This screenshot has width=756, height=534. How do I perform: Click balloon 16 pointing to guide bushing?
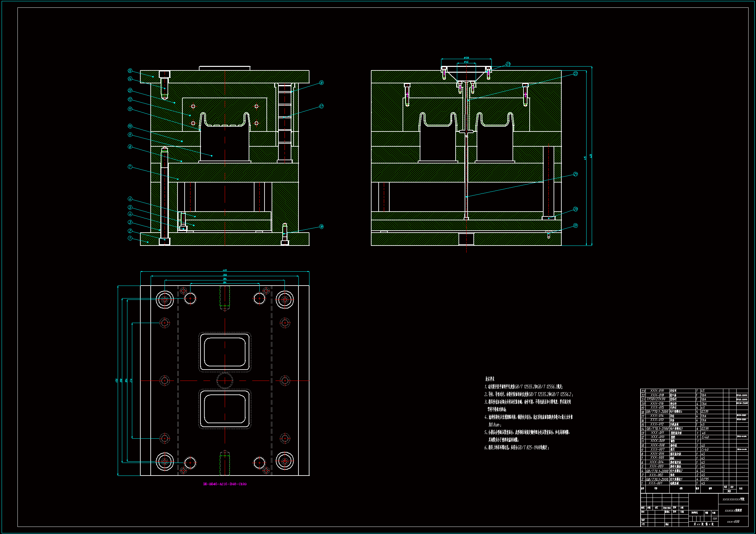pos(321,83)
